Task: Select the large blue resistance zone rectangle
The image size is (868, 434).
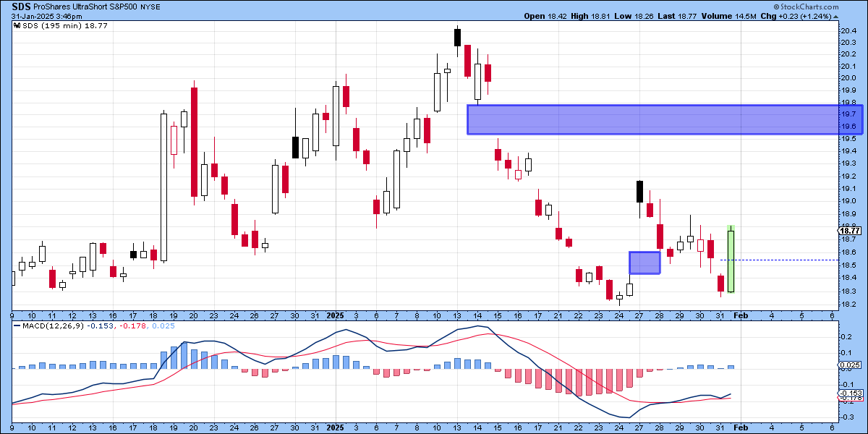Action: [x=655, y=119]
